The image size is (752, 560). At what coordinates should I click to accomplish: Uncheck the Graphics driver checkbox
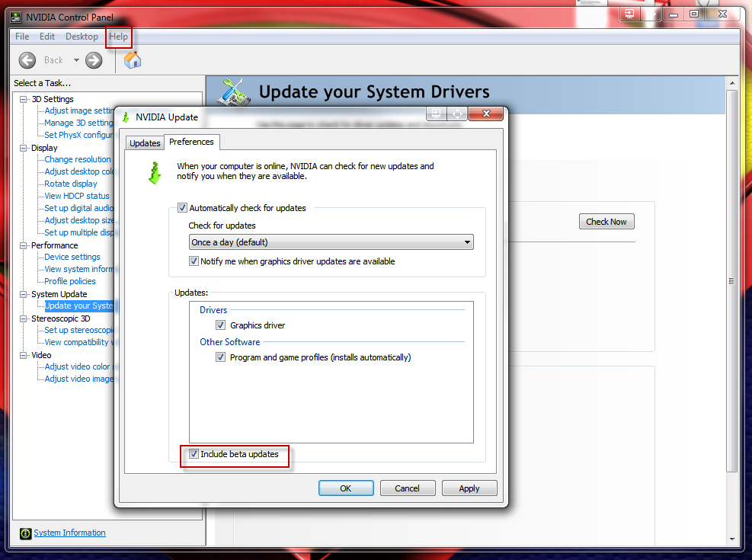[221, 325]
